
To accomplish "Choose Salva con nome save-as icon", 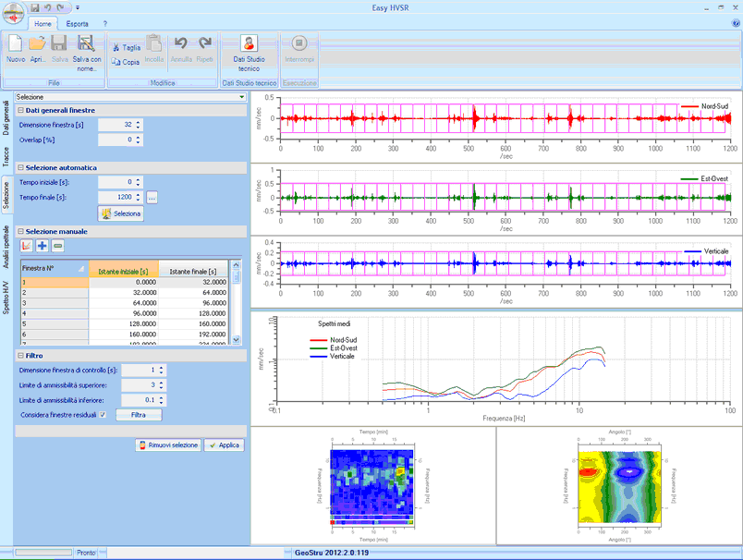I will [x=86, y=43].
